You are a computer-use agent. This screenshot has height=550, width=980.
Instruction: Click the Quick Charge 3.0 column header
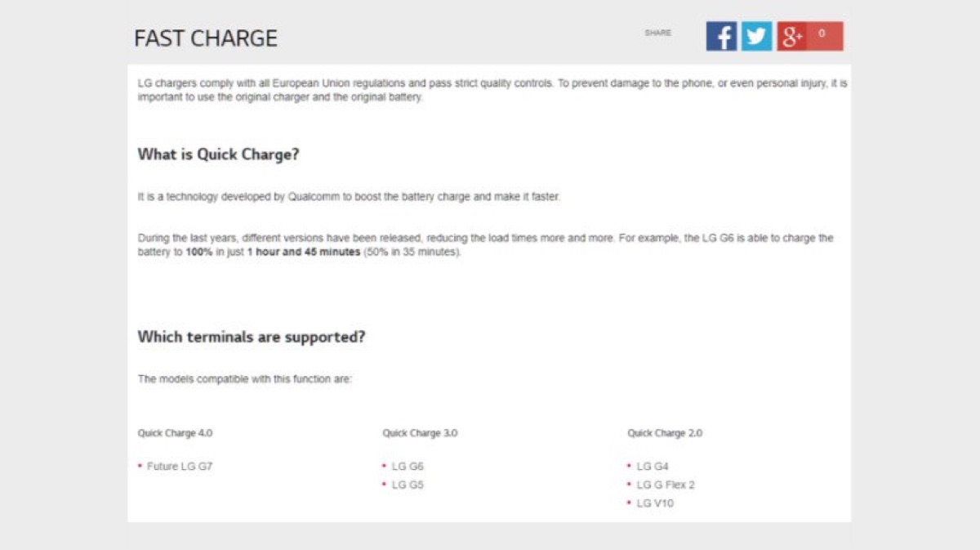tap(420, 433)
